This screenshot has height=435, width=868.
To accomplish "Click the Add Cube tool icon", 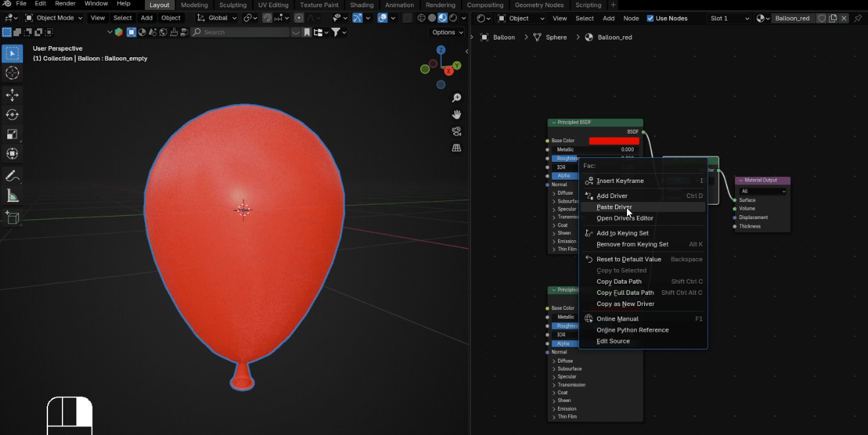I will point(12,218).
